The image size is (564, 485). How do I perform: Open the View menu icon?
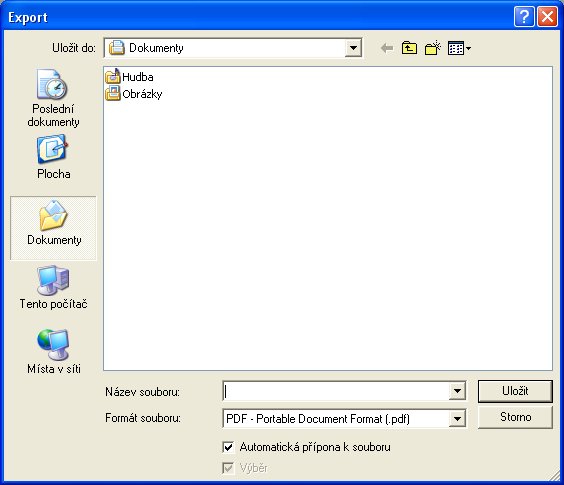(459, 48)
